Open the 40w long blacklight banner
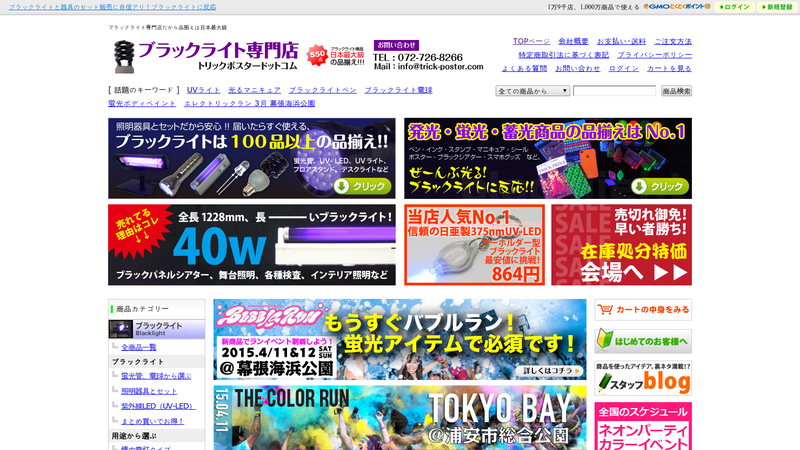The width and height of the screenshot is (800, 450). pos(252,245)
